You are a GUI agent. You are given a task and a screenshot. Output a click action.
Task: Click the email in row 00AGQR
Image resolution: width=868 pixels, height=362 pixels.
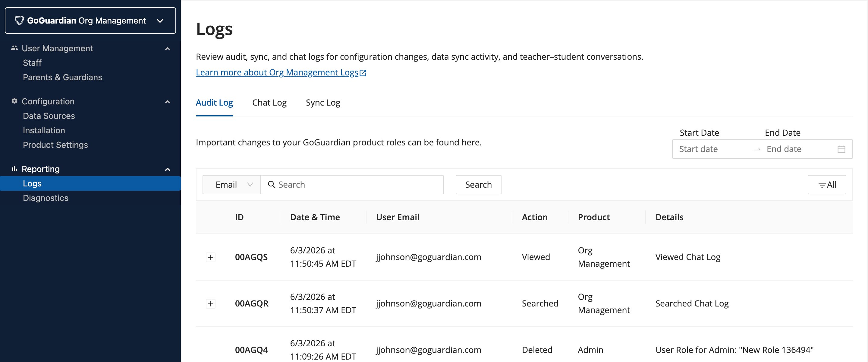pyautogui.click(x=429, y=304)
